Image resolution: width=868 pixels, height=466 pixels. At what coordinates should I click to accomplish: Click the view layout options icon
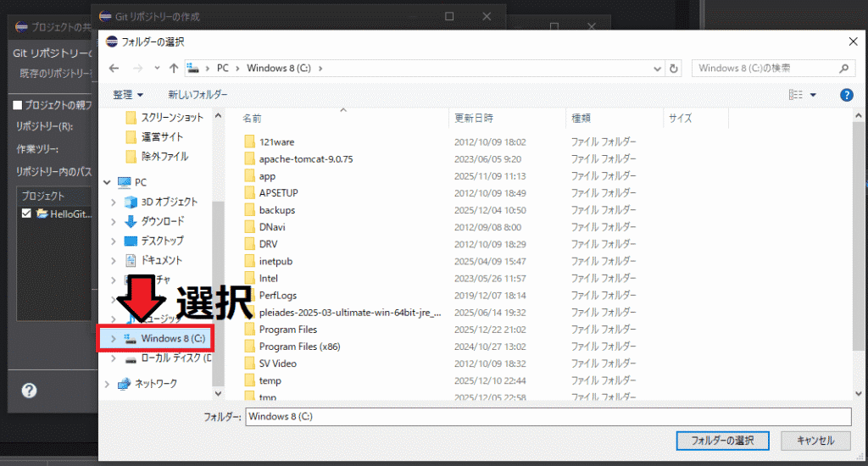[795, 95]
